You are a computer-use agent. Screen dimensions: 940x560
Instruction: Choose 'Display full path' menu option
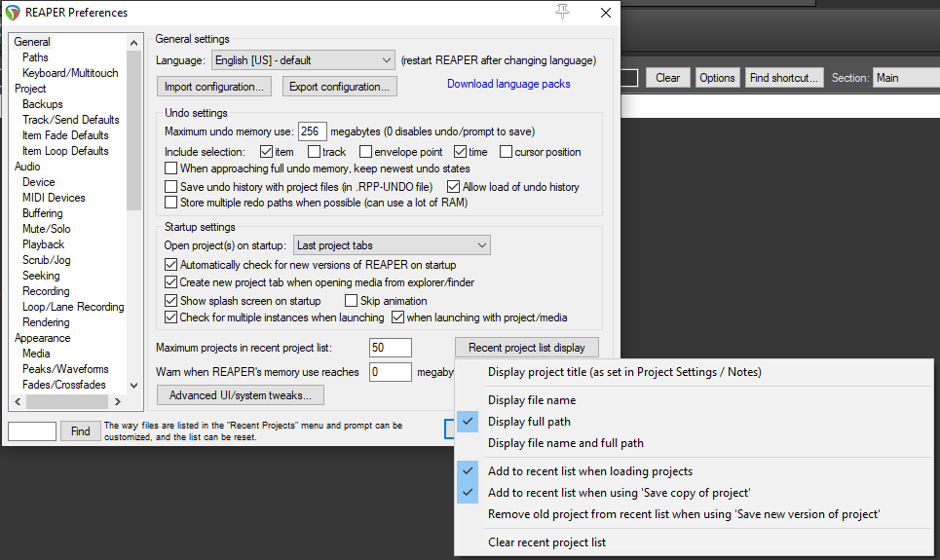click(694, 422)
